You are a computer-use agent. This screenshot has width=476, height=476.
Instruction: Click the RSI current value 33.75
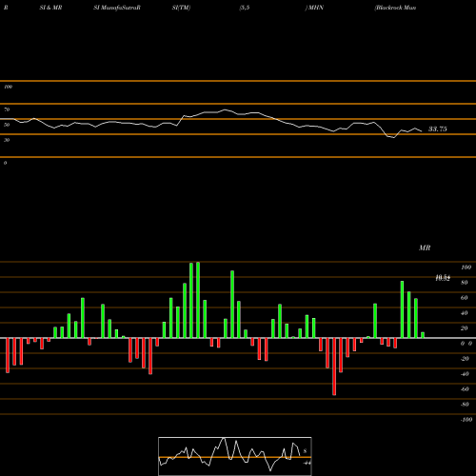click(437, 129)
